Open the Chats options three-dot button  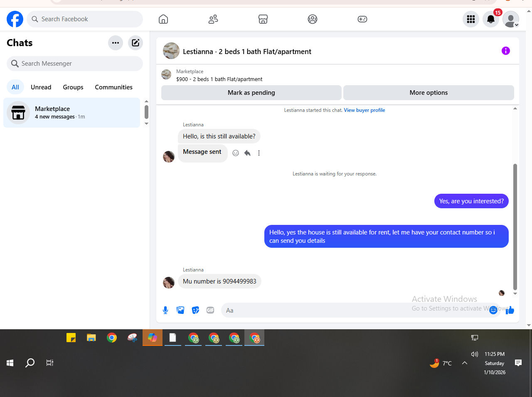[x=116, y=43]
